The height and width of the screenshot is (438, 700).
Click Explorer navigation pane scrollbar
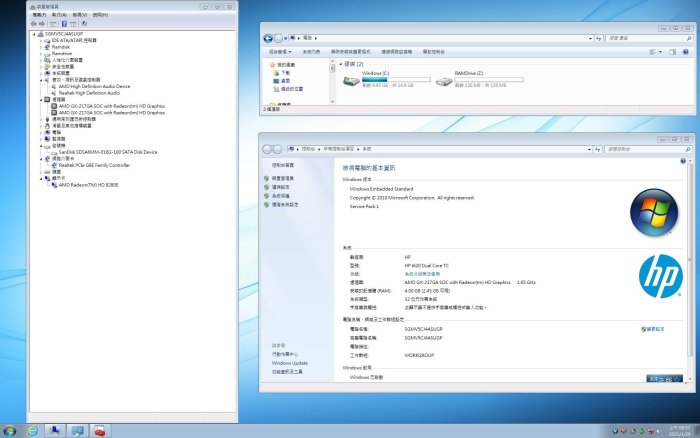pos(332,83)
